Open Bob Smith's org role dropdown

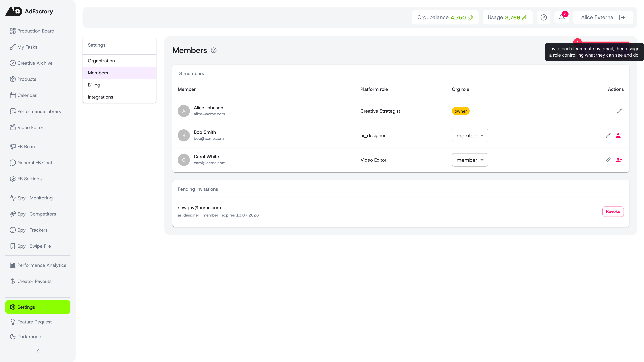(470, 135)
